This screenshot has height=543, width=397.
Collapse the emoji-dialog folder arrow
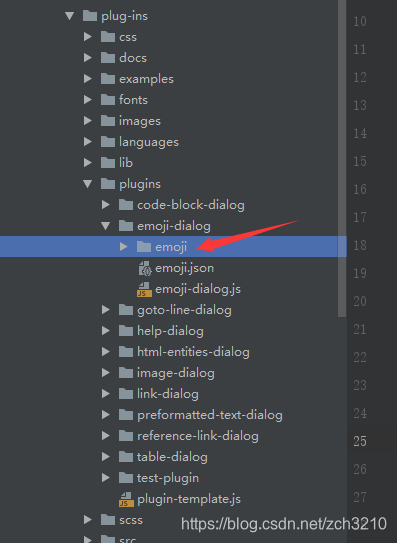pyautogui.click(x=106, y=226)
